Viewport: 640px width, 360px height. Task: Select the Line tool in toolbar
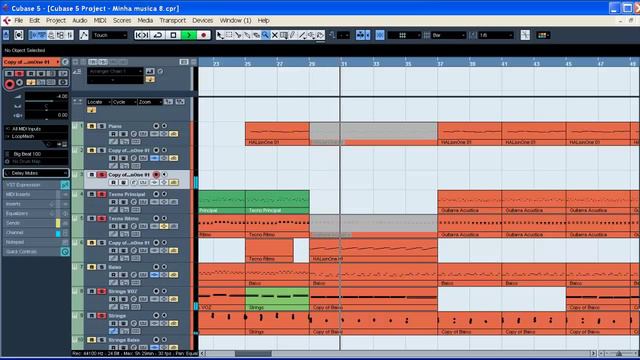click(302, 36)
